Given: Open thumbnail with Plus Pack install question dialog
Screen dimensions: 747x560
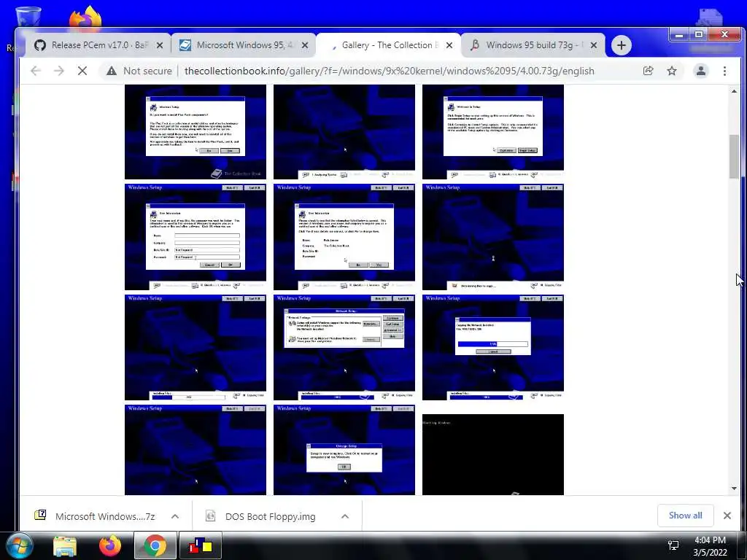Looking at the screenshot, I should click(196, 132).
